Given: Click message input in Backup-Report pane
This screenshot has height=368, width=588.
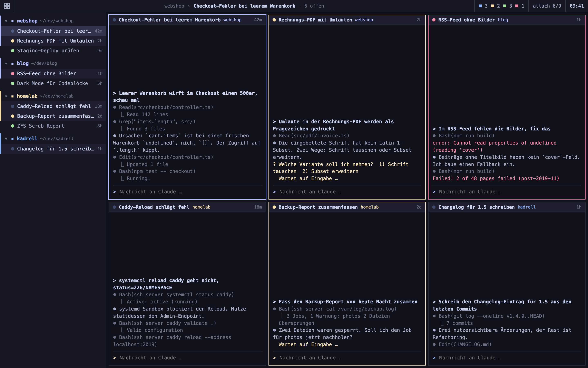Looking at the screenshot, I should [x=347, y=358].
